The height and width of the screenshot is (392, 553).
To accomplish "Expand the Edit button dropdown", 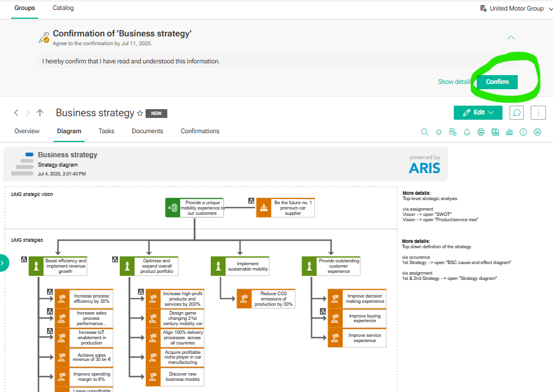I will (x=491, y=113).
